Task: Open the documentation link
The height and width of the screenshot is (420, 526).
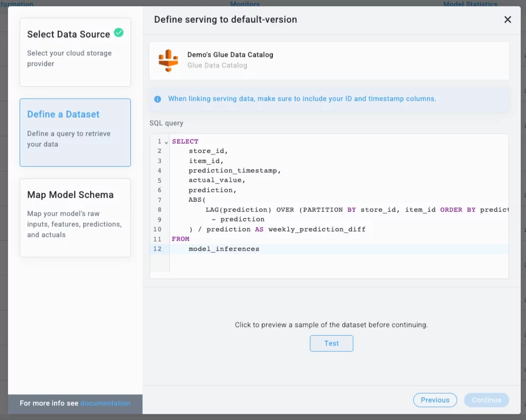Action: (105, 403)
